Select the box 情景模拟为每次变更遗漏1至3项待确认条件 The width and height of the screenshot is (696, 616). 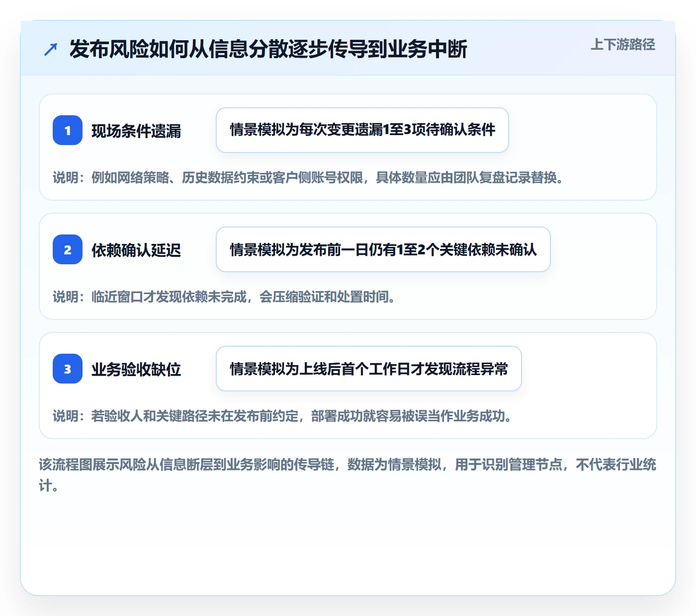coord(362,130)
